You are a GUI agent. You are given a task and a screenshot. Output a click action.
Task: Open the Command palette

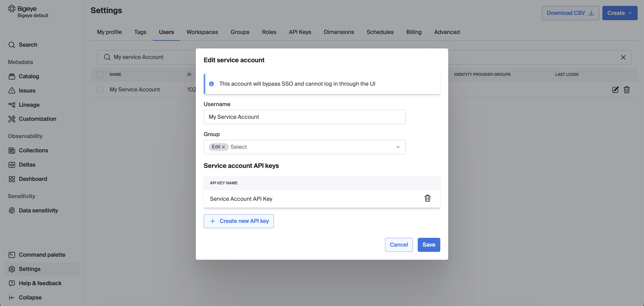[42, 255]
